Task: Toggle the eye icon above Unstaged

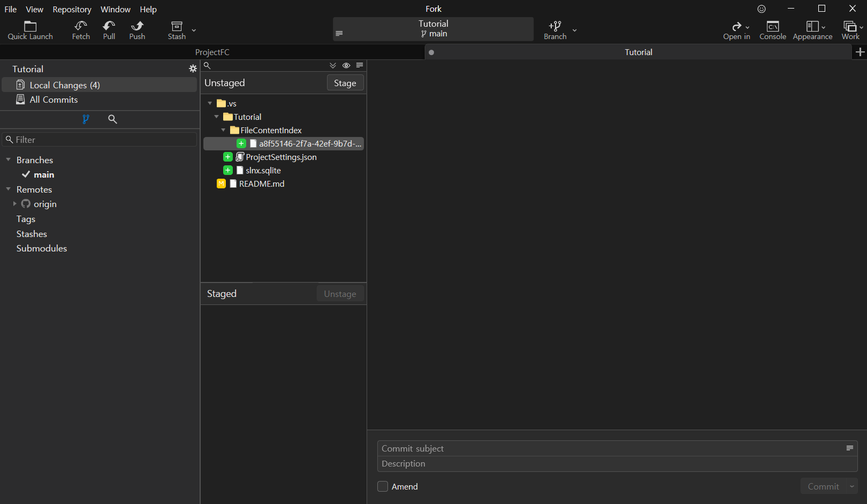Action: coord(346,65)
